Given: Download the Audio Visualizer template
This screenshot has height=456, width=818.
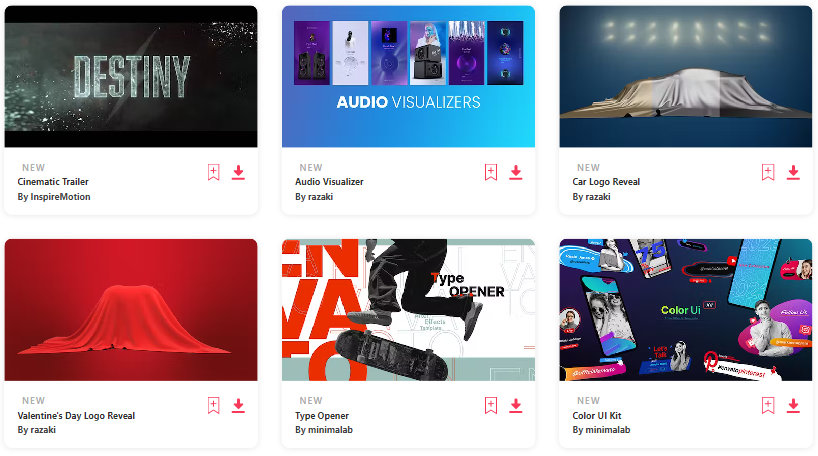Looking at the screenshot, I should (516, 172).
